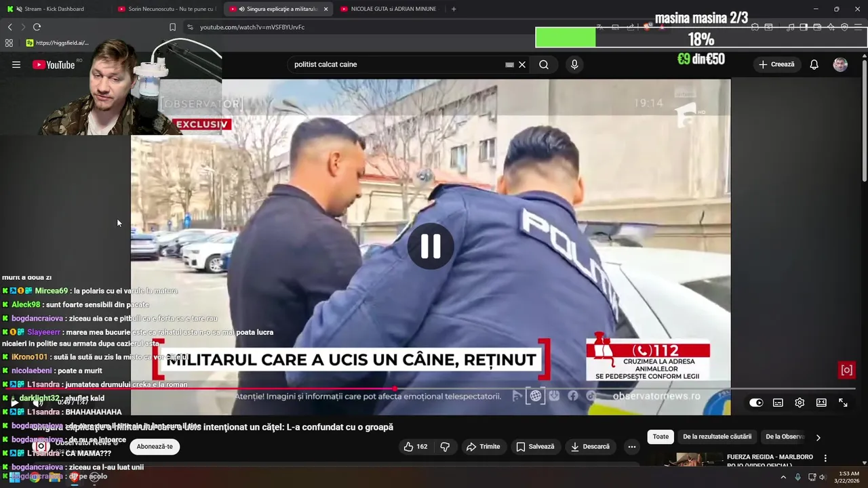
Task: Focus the YouTube search box
Action: [x=397, y=64]
